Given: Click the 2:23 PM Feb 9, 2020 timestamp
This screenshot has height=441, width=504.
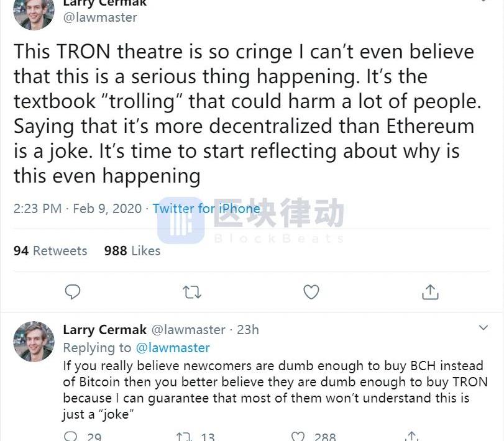Looking at the screenshot, I should [x=78, y=209].
